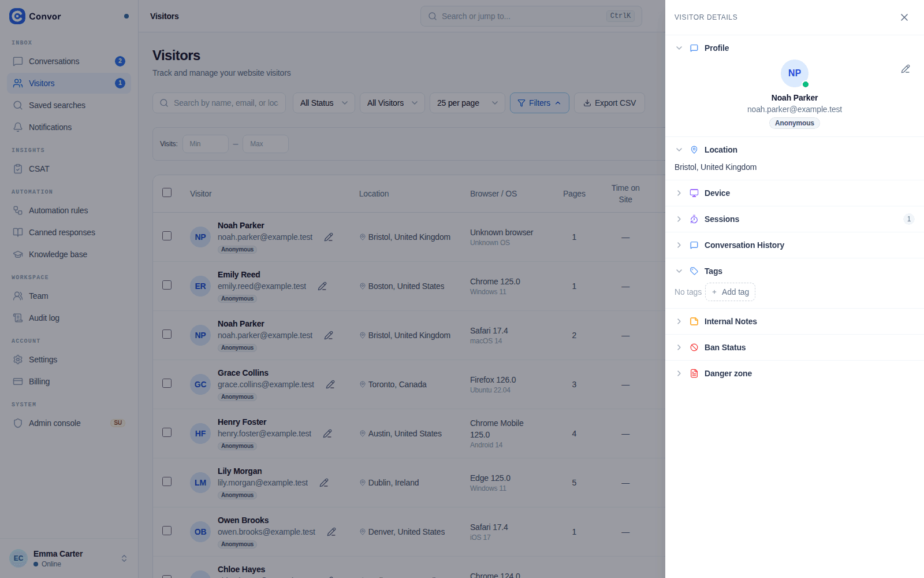Click the Conversation History chat icon

coord(694,245)
